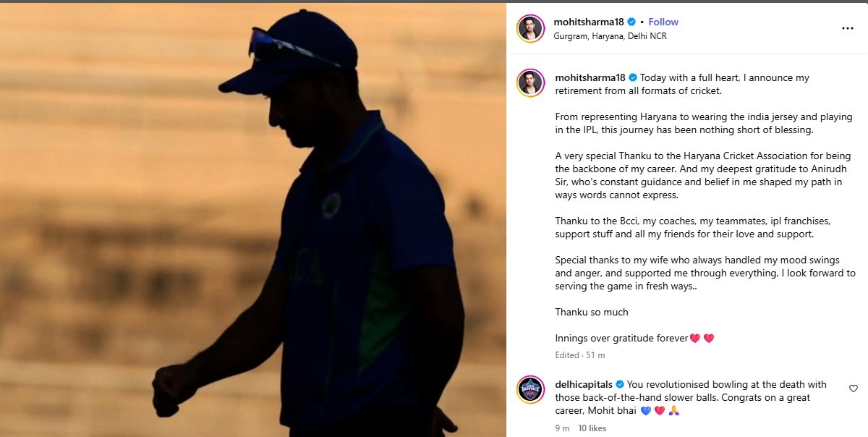This screenshot has height=437, width=868.
Task: Like the delhicapitals comment with heart icon
Action: pos(853,389)
